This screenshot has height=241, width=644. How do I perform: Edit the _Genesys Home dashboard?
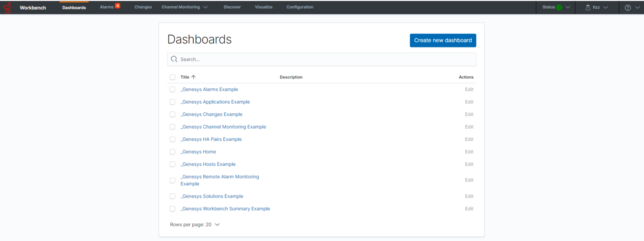469,152
